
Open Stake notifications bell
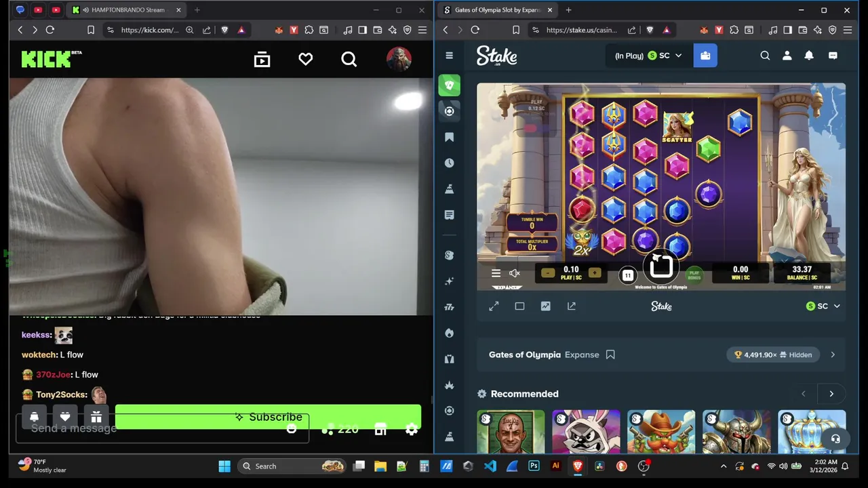(x=809, y=56)
